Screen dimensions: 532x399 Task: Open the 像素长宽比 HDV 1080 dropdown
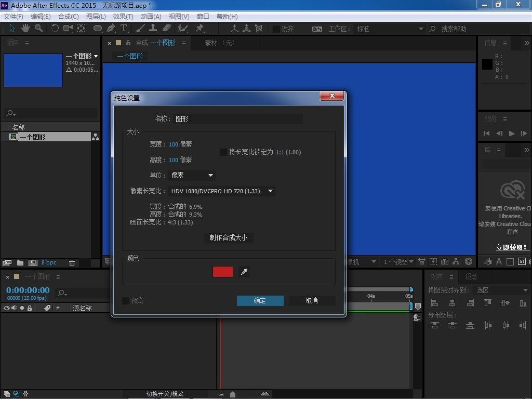pos(221,191)
